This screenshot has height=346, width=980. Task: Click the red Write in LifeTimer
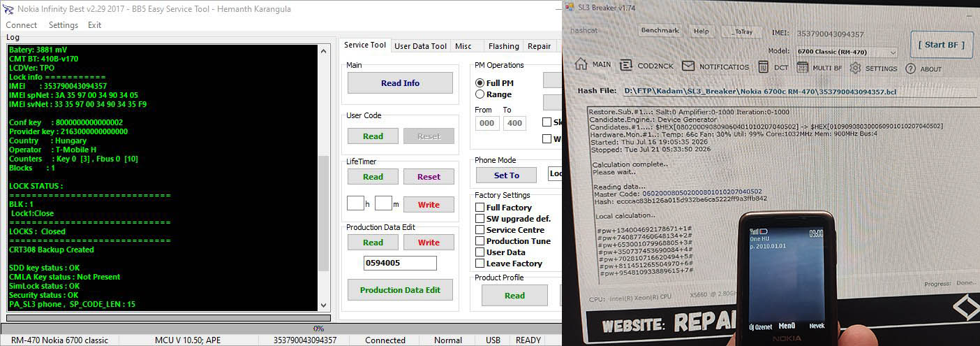(429, 205)
